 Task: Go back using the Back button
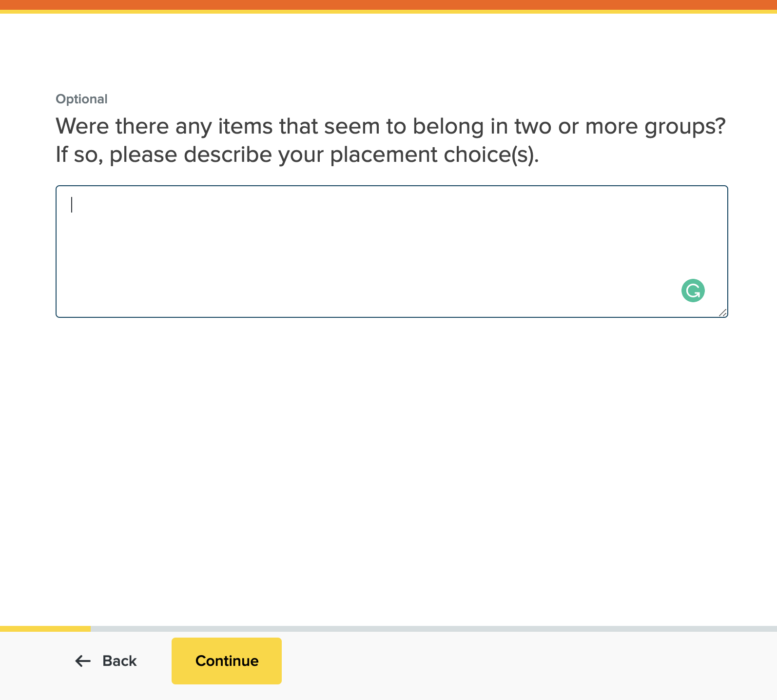coord(106,661)
